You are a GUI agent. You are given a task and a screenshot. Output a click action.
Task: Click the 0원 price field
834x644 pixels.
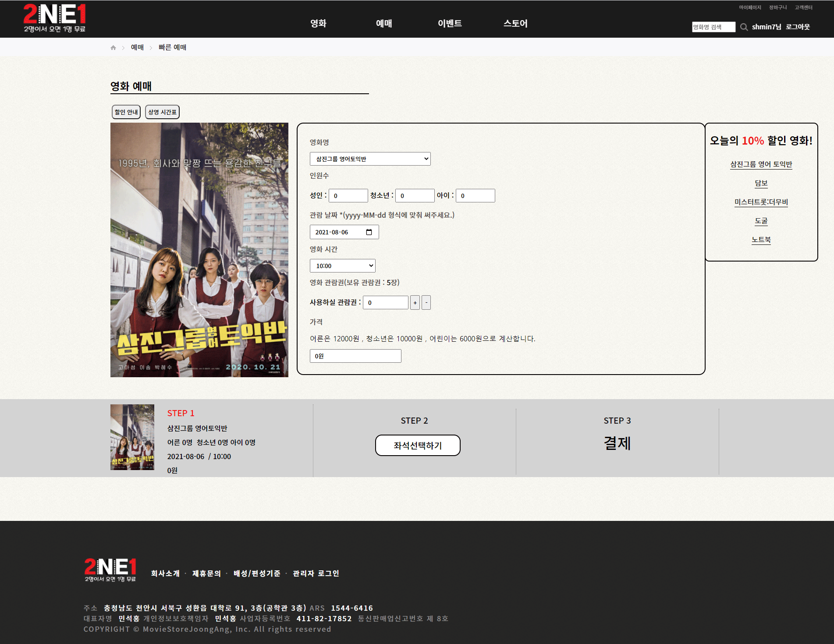[x=355, y=356]
